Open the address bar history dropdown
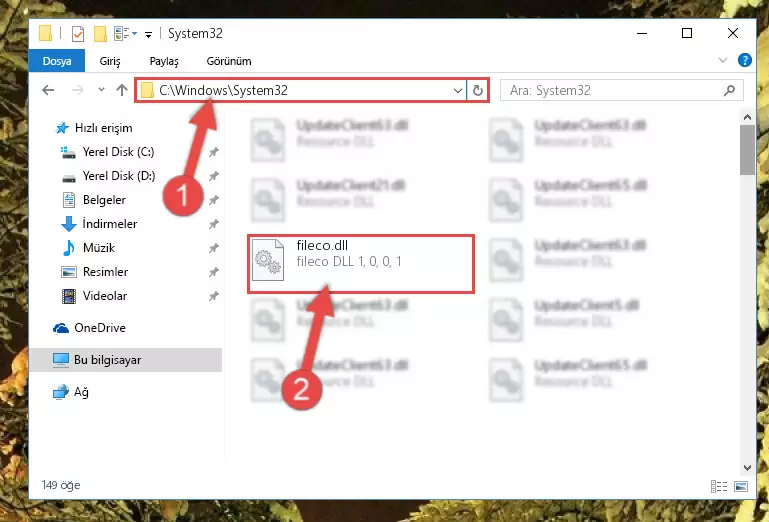 coord(458,91)
